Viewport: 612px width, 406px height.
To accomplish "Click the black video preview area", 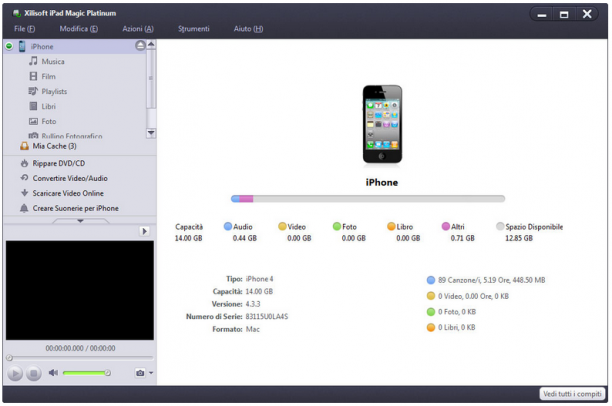I will pyautogui.click(x=80, y=290).
